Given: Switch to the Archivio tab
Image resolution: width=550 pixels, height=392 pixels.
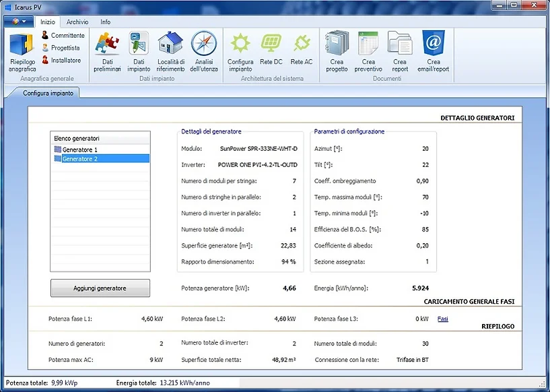Looking at the screenshot, I should click(x=77, y=22).
